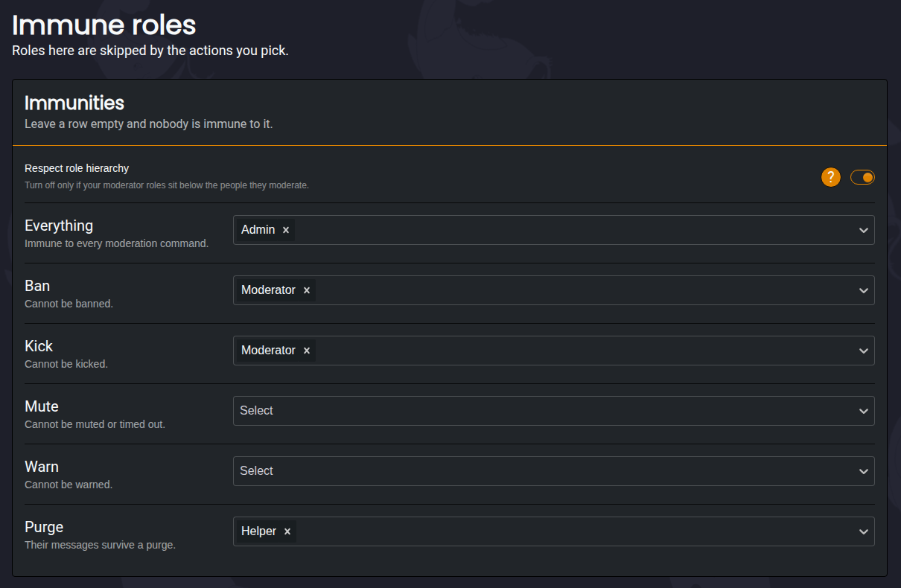Click the Kick row label
The width and height of the screenshot is (901, 588).
(39, 346)
